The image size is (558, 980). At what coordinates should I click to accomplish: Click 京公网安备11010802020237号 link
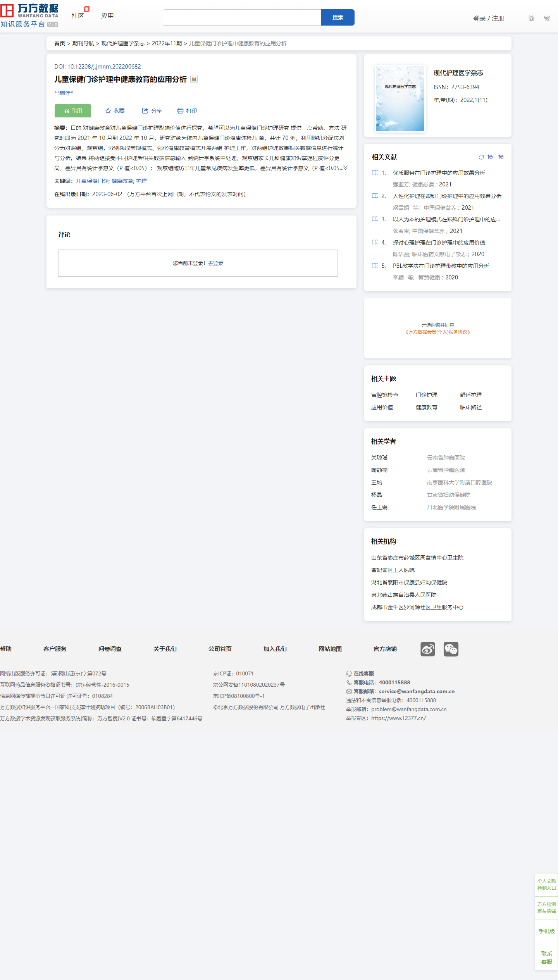pos(249,685)
